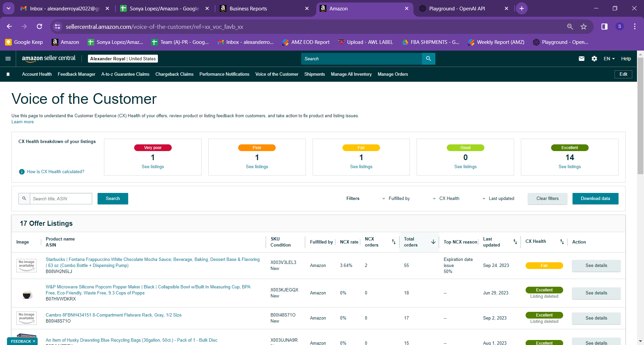Open the W&P Microwave Popcorn Popper product image
Viewport: 644px width, 345px height.
(x=27, y=295)
